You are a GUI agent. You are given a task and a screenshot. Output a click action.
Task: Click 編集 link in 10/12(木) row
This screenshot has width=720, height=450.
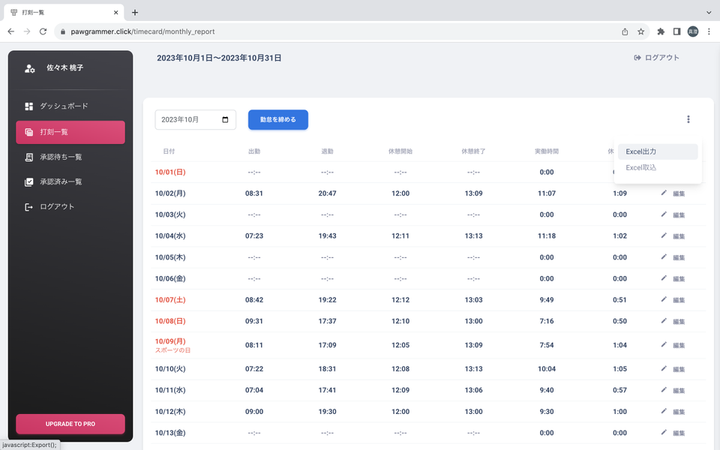[679, 412]
